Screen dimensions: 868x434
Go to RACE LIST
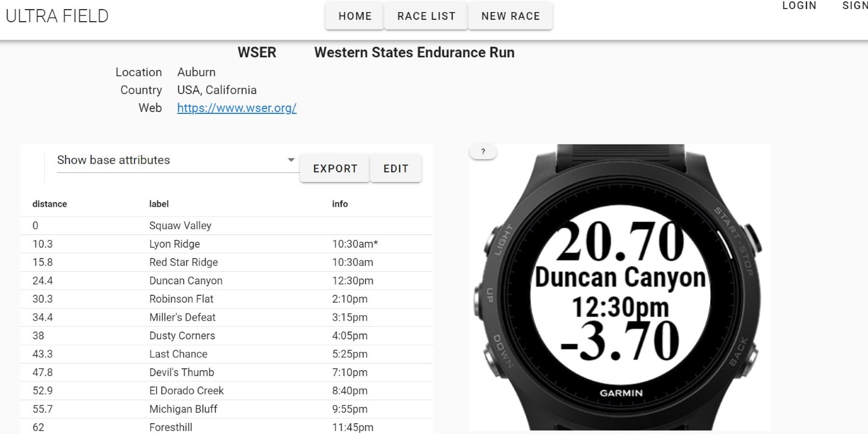coord(426,16)
